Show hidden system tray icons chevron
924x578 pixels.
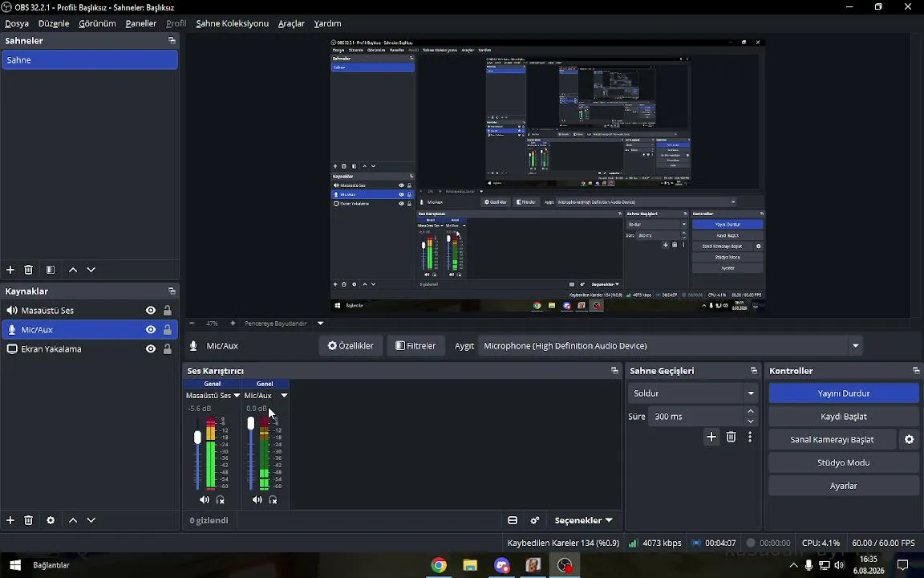793,566
